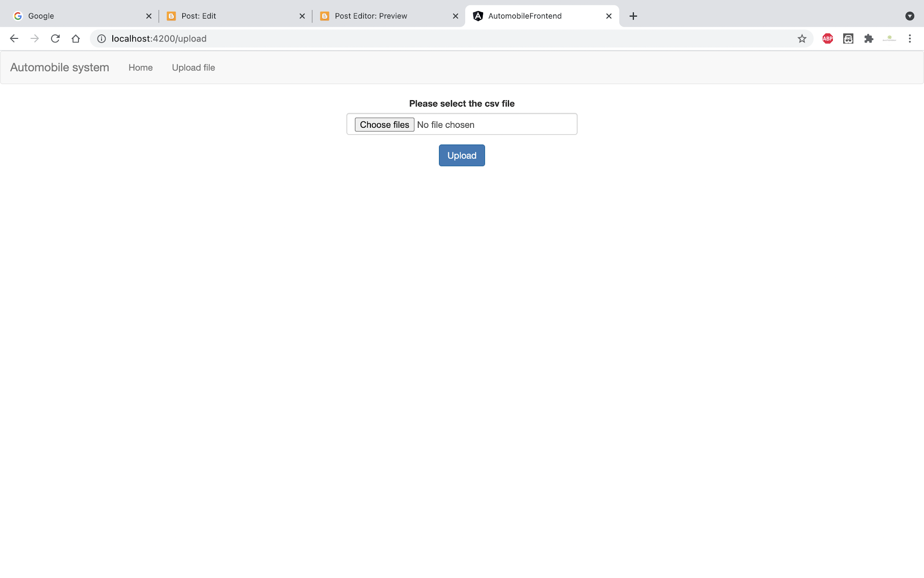
Task: Open the Adblock Plus extension
Action: click(827, 38)
